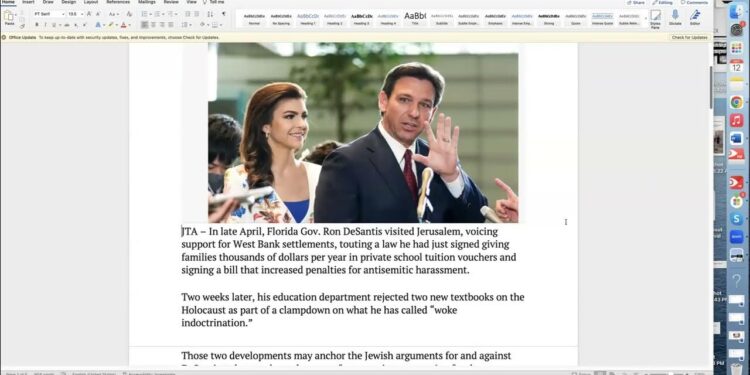This screenshot has height=375, width=750.
Task: Insert a numbered list
Action: coord(158,14)
